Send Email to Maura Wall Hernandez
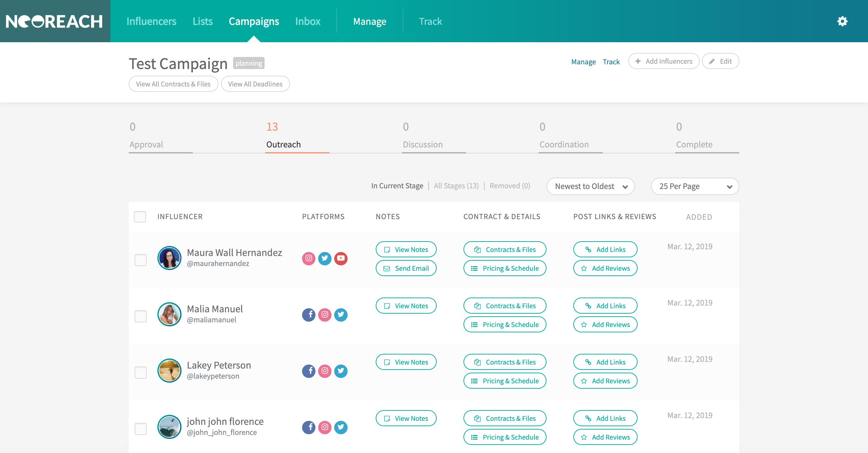868x453 pixels. tap(406, 268)
